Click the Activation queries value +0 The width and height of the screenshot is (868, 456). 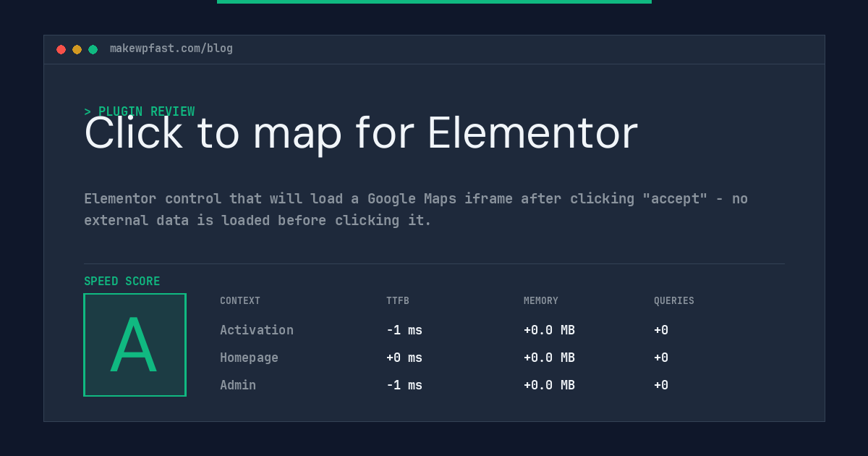(661, 330)
